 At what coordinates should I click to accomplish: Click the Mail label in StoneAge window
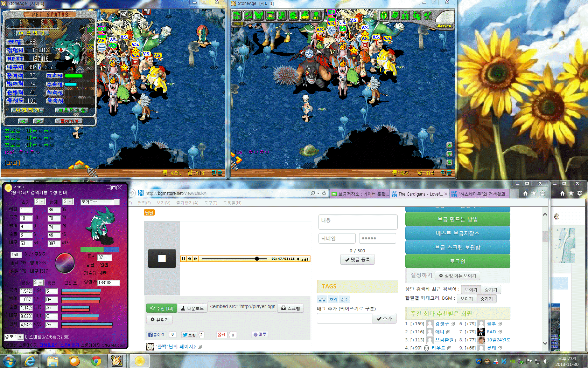coord(239,24)
